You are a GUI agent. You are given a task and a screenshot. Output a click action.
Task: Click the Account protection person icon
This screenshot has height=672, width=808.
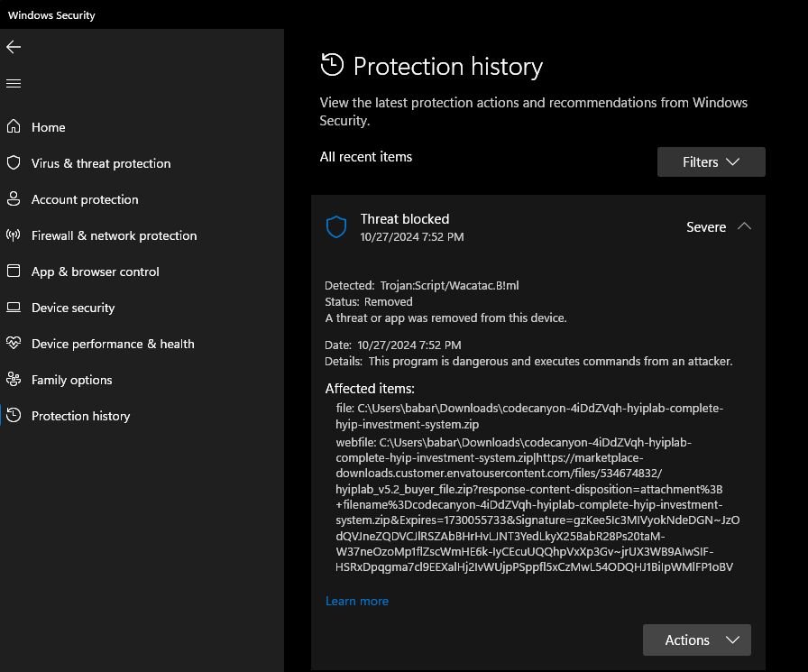click(x=14, y=199)
